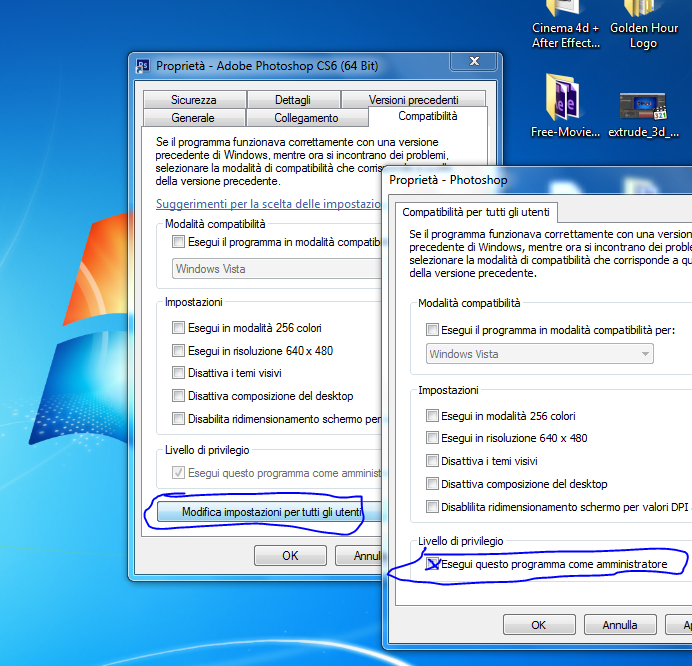Click the Proprietà - Photoshop title bar

pyautogui.click(x=538, y=180)
